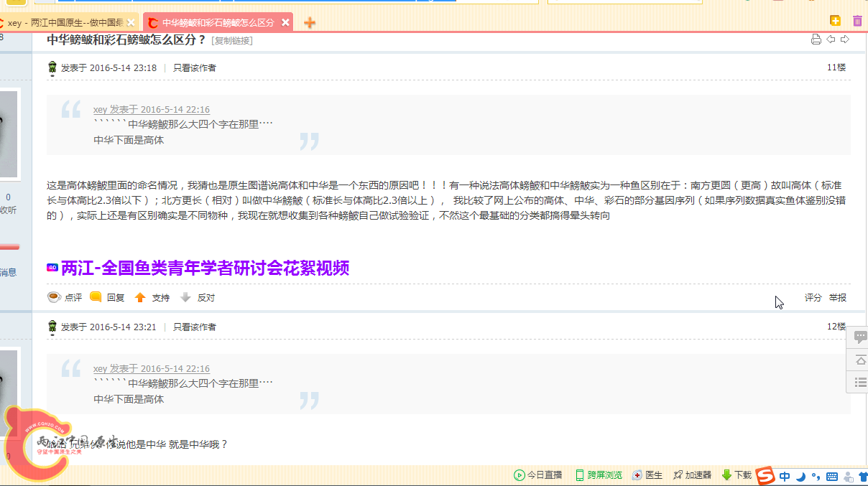Toggle the moon half-width mode icon

800,476
